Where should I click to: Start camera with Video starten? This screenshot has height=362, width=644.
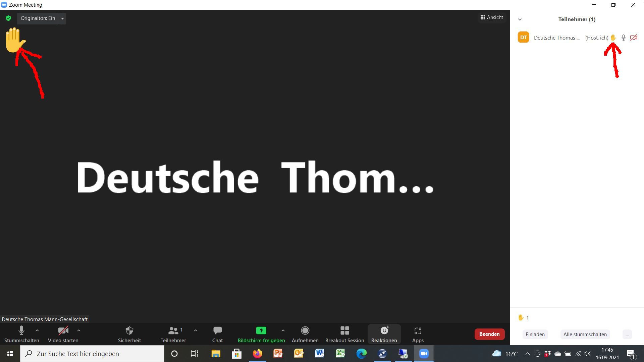(63, 334)
